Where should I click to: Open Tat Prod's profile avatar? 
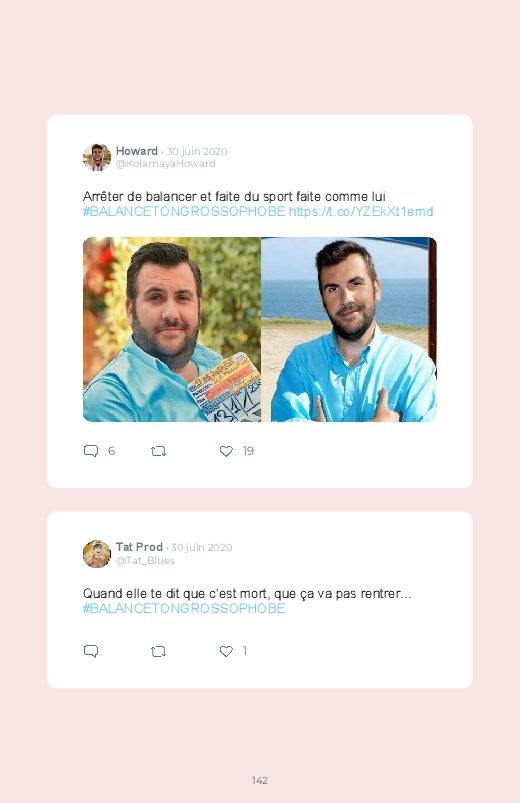tap(97, 554)
